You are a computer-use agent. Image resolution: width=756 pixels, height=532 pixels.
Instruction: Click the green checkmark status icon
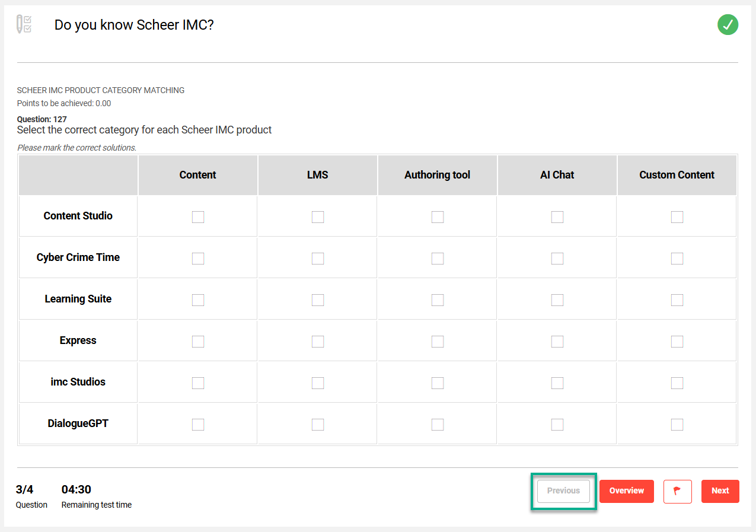point(728,24)
